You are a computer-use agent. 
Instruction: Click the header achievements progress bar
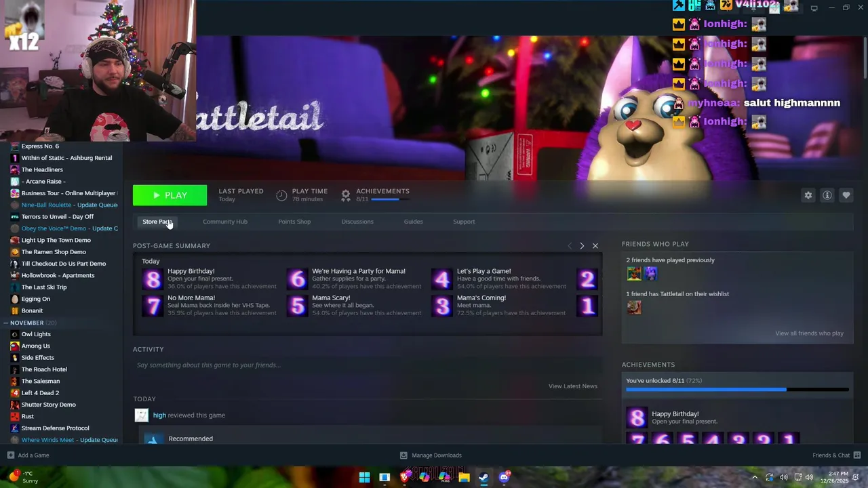390,199
